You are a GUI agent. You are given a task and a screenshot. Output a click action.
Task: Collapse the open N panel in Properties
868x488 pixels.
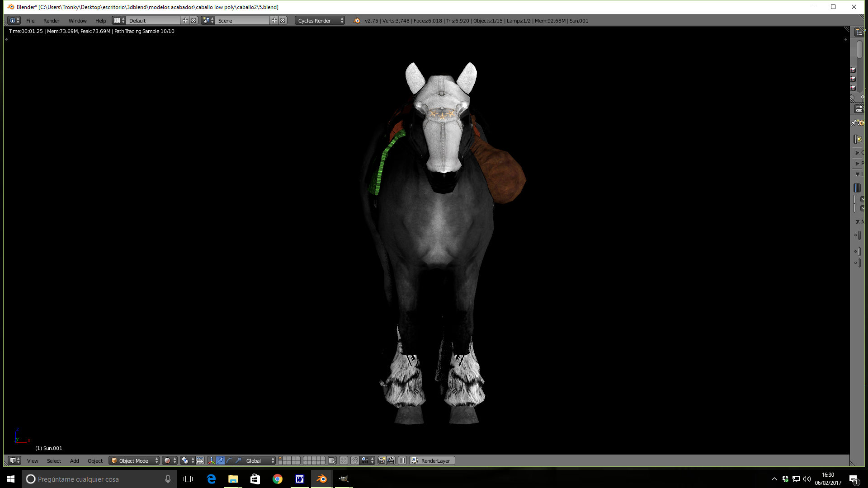859,222
